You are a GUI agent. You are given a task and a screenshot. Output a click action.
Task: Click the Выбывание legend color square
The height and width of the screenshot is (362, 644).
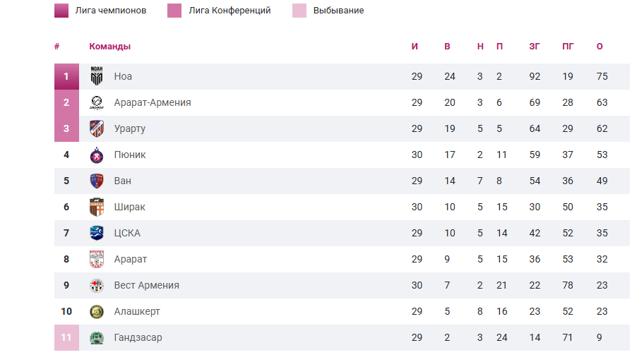click(x=299, y=11)
